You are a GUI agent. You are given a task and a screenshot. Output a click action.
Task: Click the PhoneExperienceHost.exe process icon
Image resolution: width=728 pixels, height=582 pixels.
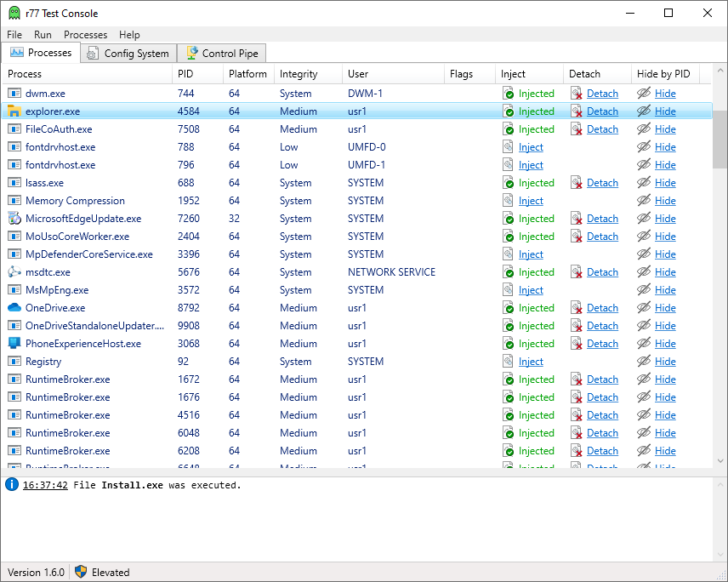[x=14, y=343]
